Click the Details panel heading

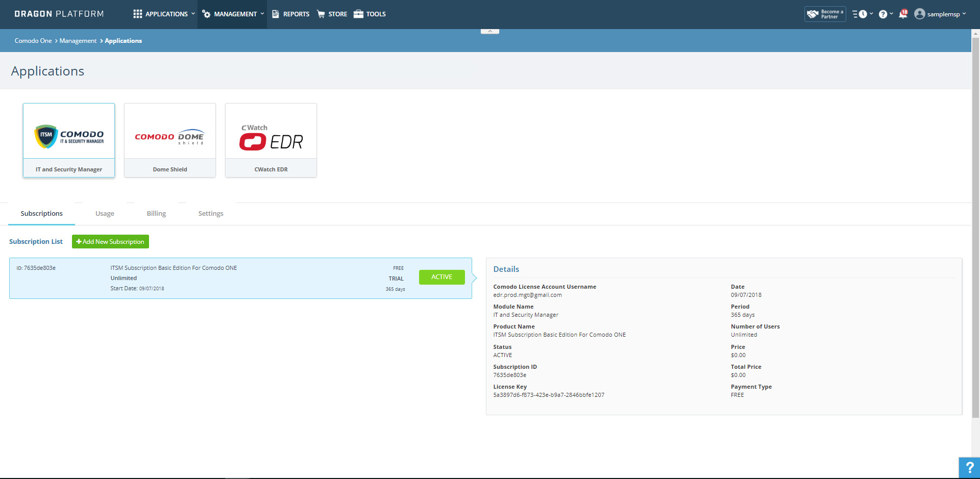[506, 269]
